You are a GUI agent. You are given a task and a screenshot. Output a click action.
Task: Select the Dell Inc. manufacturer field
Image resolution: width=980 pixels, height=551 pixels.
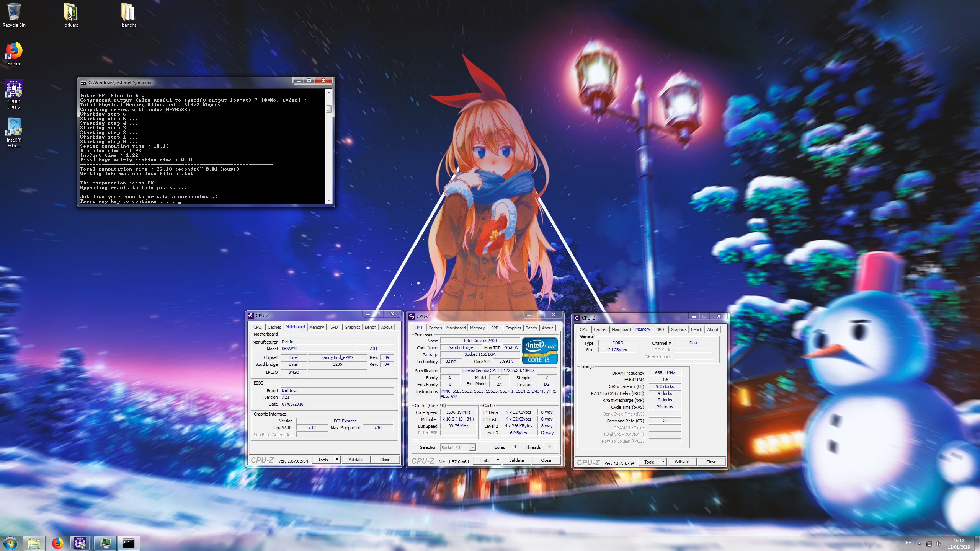(x=337, y=342)
